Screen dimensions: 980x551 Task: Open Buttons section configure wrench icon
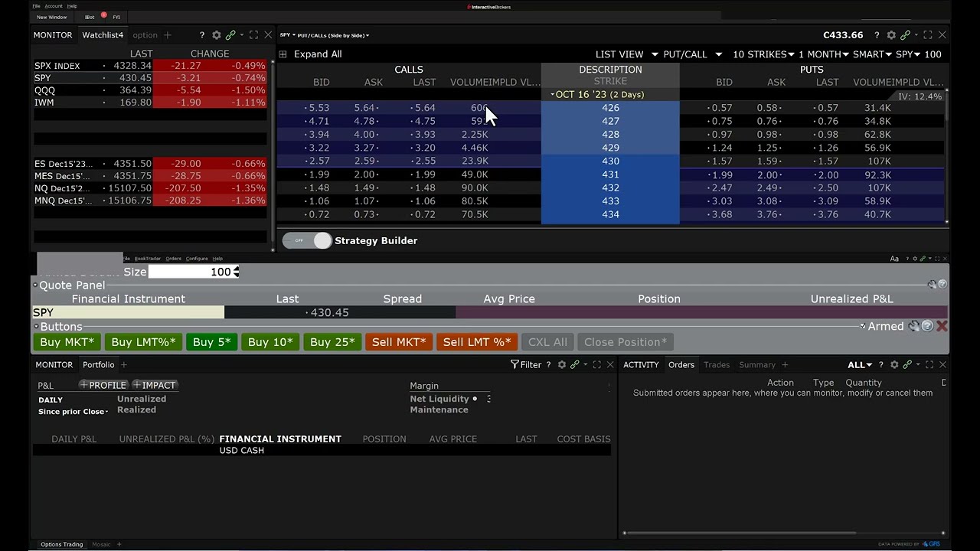point(914,326)
